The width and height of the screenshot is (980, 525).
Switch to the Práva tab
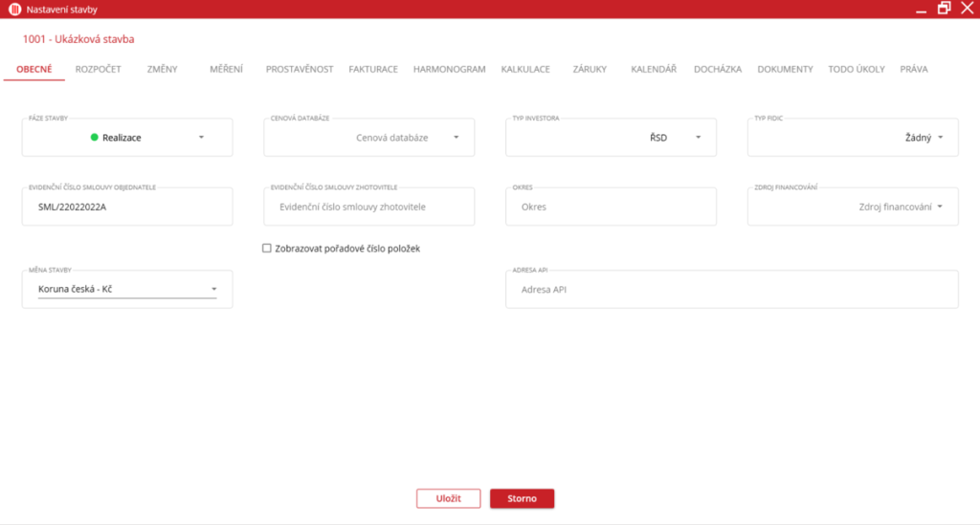[913, 70]
